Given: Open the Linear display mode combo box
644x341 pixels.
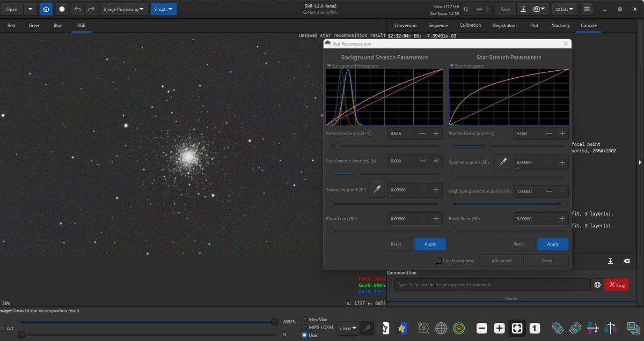Looking at the screenshot, I should (x=347, y=328).
